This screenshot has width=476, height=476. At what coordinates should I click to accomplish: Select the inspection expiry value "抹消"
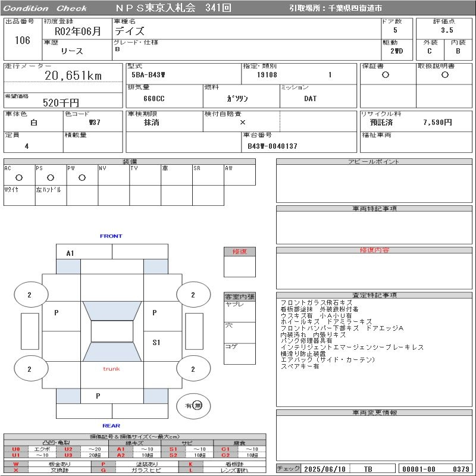pyautogui.click(x=152, y=123)
